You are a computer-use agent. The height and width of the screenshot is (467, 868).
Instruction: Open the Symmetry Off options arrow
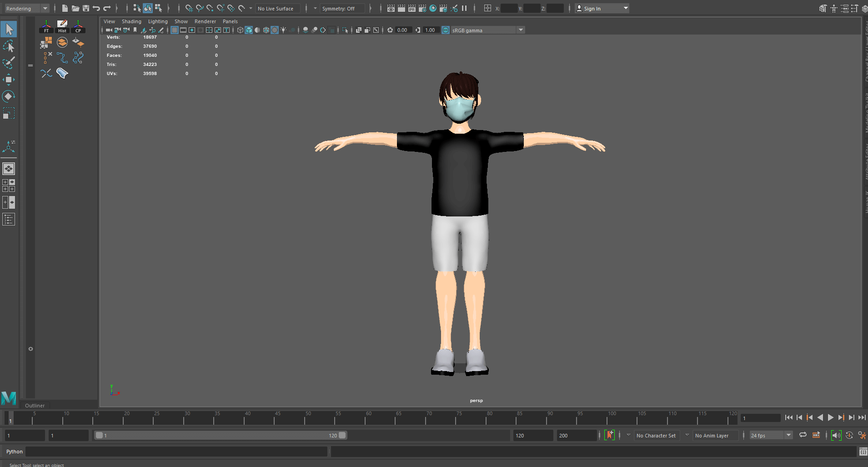coord(315,8)
